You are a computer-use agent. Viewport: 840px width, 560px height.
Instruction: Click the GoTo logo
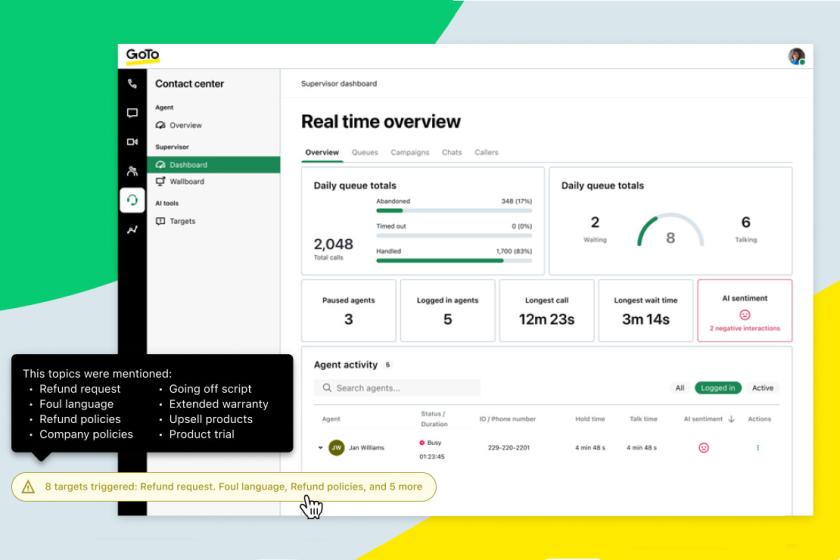click(x=142, y=55)
